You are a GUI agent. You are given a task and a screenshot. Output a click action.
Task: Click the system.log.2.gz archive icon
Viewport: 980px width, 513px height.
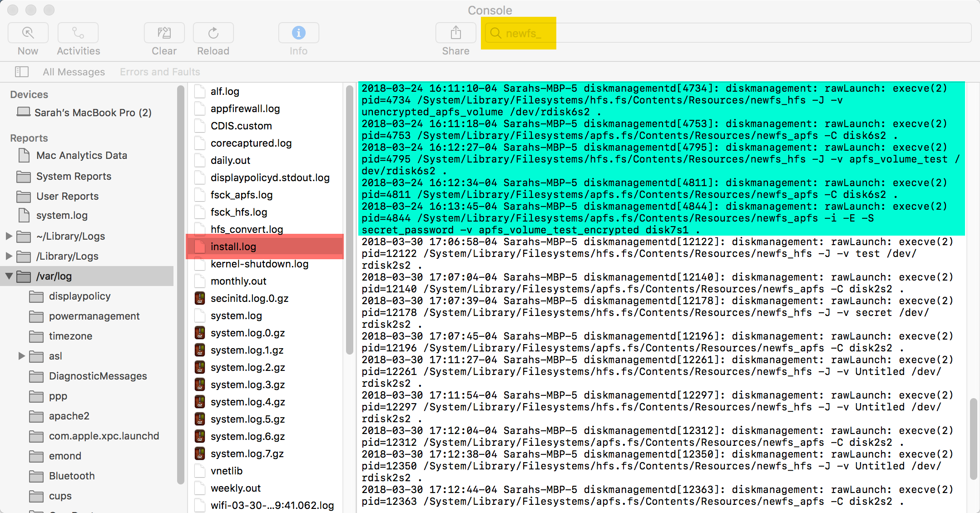tap(200, 367)
